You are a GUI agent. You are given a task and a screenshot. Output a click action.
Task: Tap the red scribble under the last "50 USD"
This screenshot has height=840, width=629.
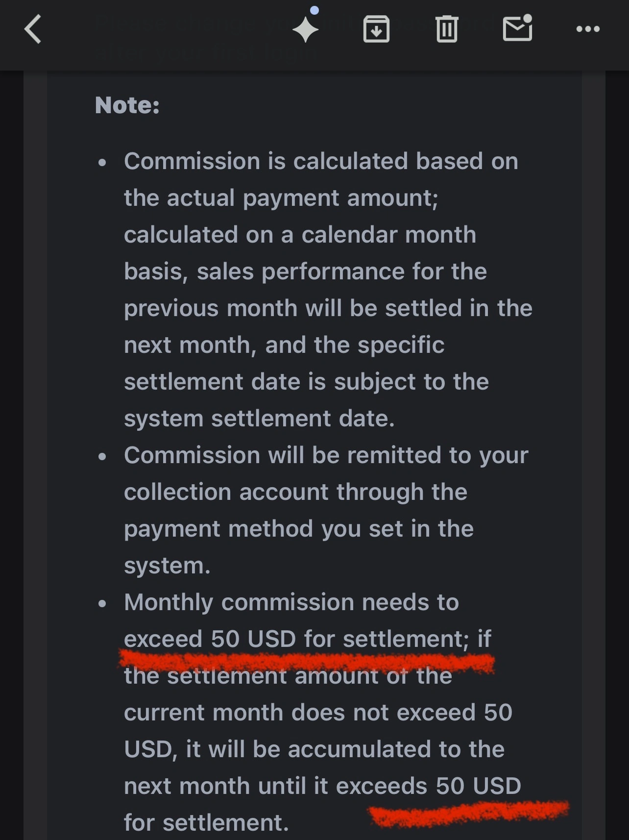468,814
